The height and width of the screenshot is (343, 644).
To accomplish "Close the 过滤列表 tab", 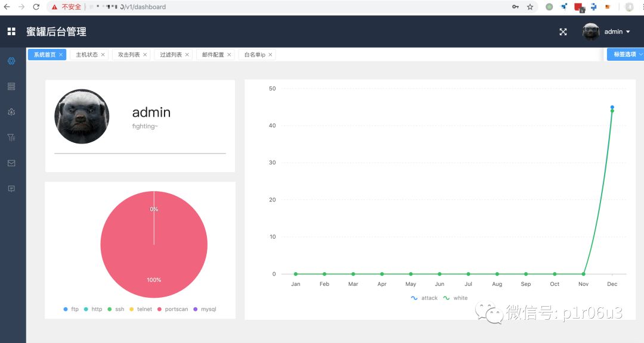I will pos(187,55).
